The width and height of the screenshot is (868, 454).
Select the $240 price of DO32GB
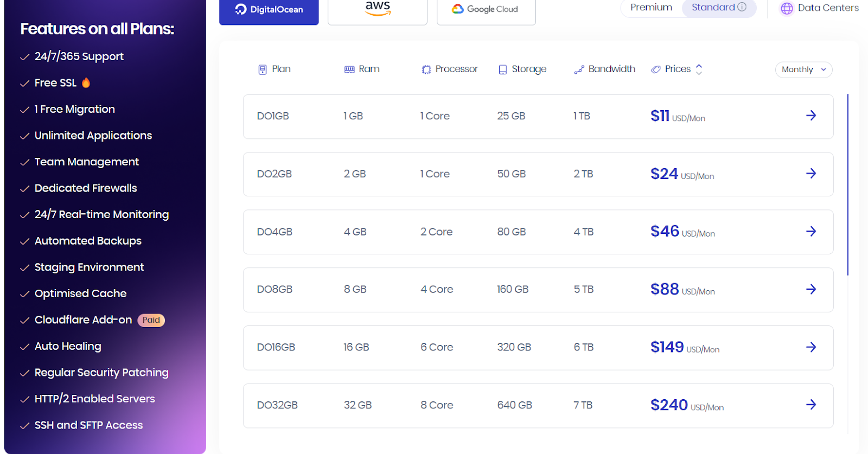coord(669,405)
